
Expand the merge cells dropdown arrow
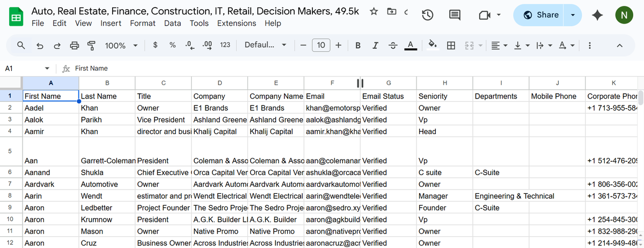(x=480, y=46)
